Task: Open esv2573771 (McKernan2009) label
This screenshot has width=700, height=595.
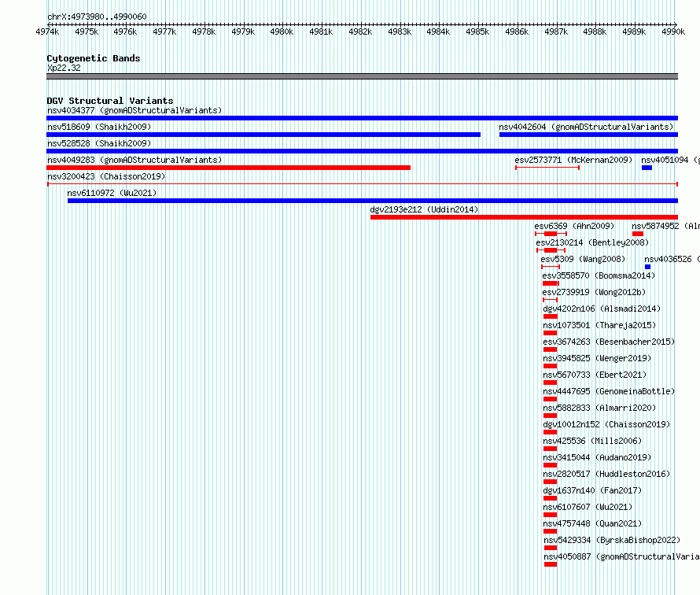Action: (573, 160)
